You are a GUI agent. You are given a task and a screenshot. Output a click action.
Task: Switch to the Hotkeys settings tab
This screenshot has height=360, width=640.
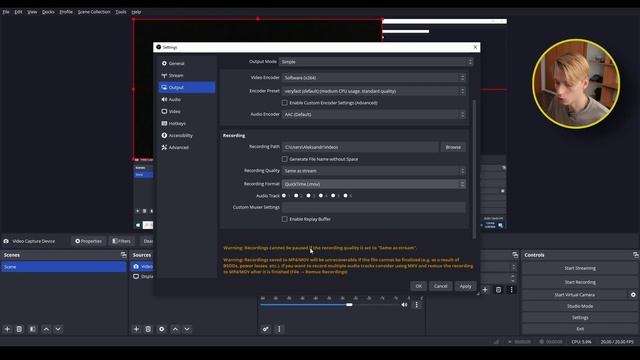187,123
